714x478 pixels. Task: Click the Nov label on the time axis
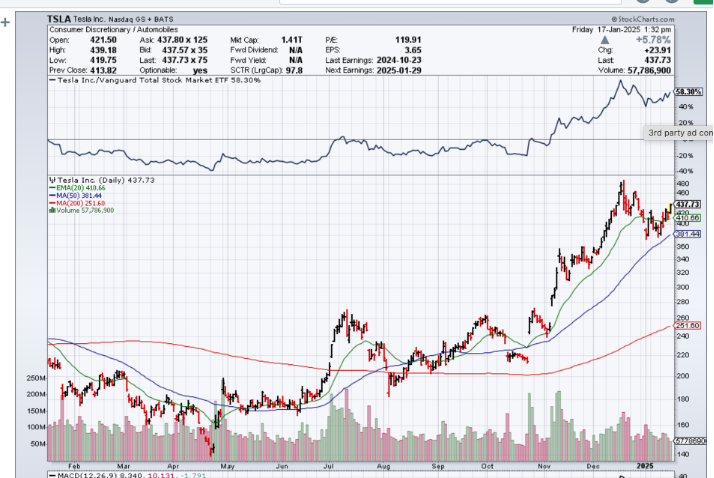[x=545, y=466]
